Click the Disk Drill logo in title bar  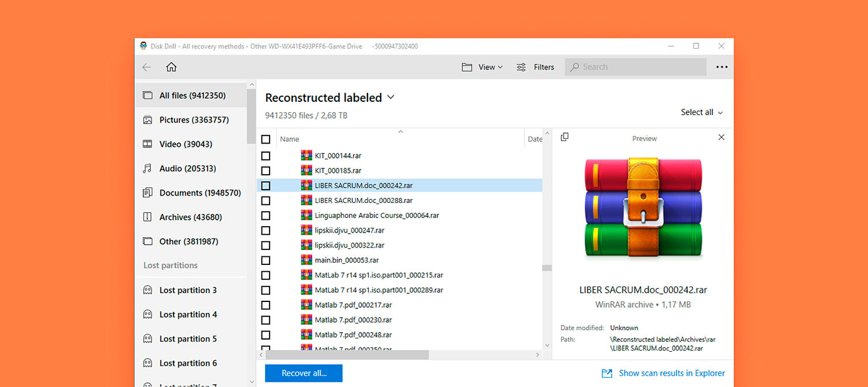pyautogui.click(x=144, y=46)
